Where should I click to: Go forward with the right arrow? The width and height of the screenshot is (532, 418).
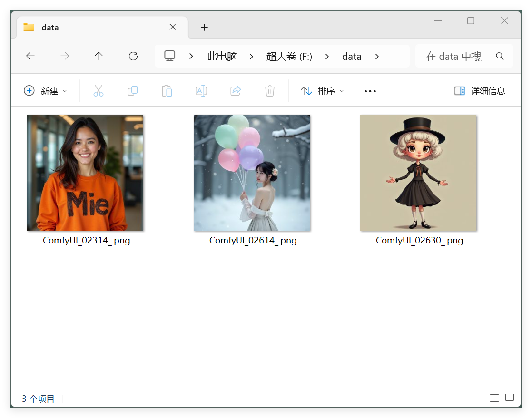click(64, 56)
